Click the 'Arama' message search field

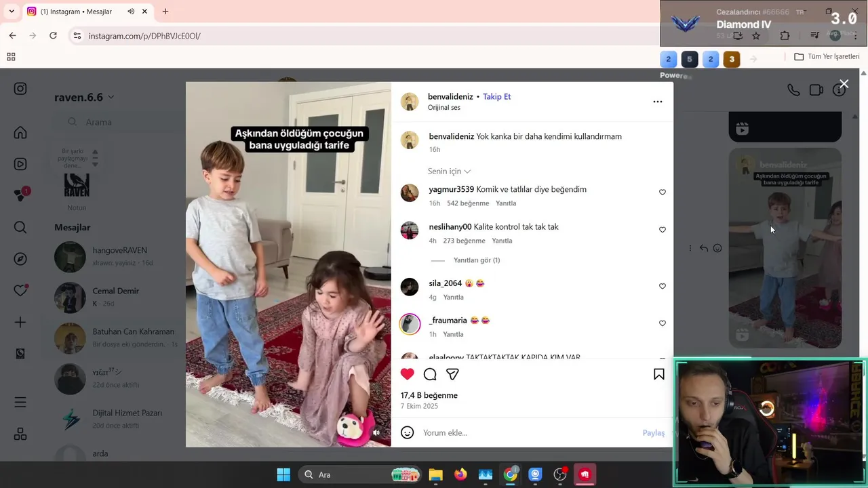click(122, 122)
